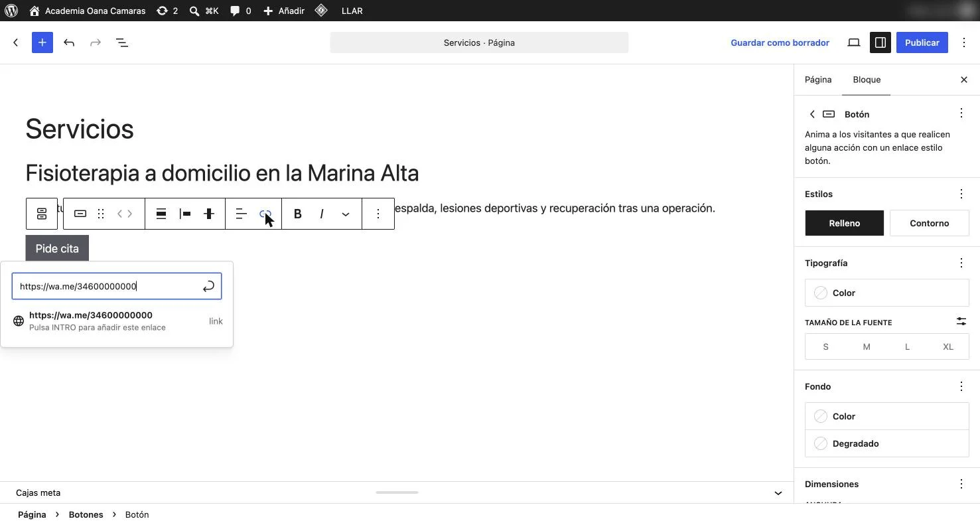Toggle the settings sidebar panel
The height and width of the screenshot is (525, 980).
(880, 42)
